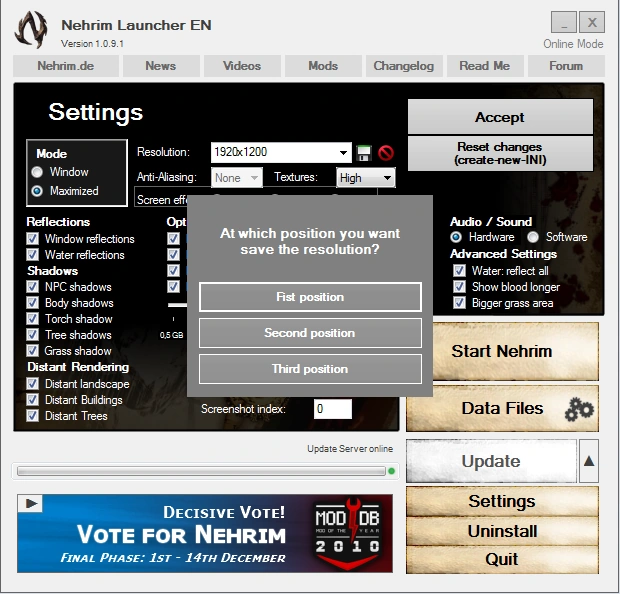Toggle Distant Trees checkbox
The image size is (620, 594).
point(32,416)
